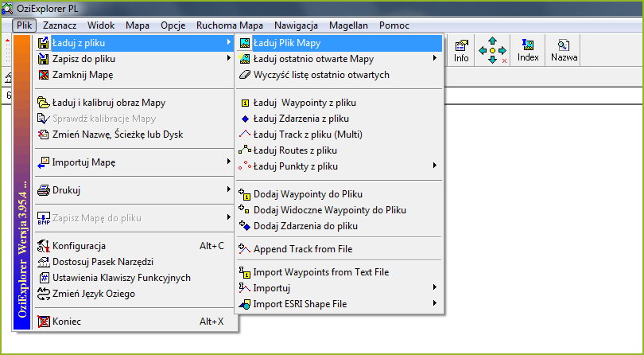This screenshot has height=355, width=644.
Task: Choose Dodaj Zdarzenia do pliku
Action: click(x=339, y=226)
